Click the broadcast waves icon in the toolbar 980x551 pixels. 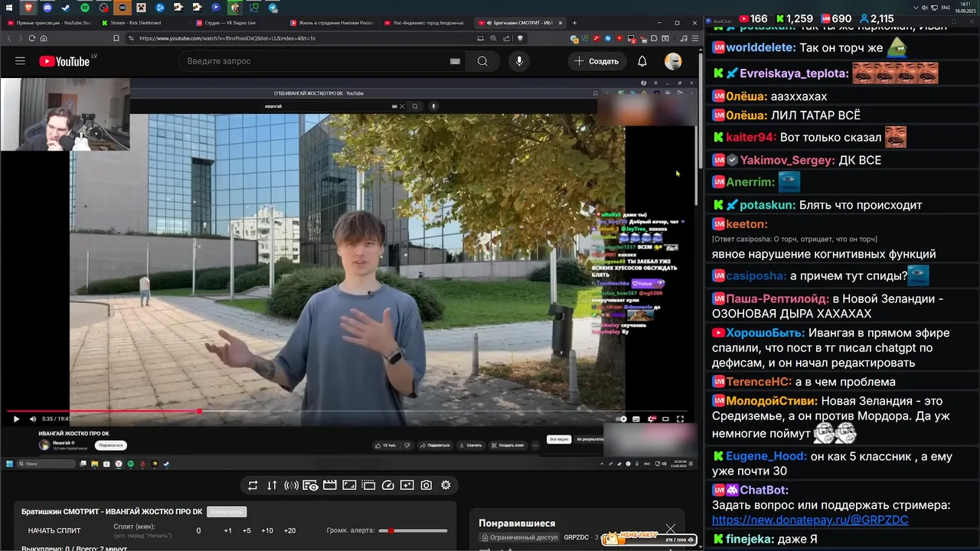(x=291, y=485)
